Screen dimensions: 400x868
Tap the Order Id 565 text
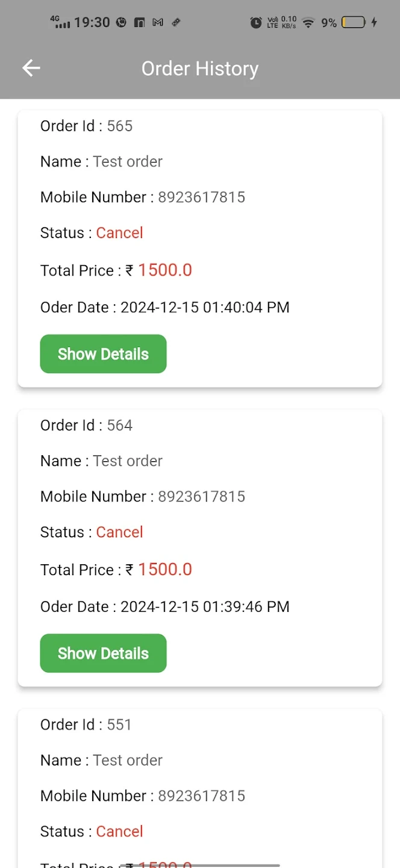86,126
